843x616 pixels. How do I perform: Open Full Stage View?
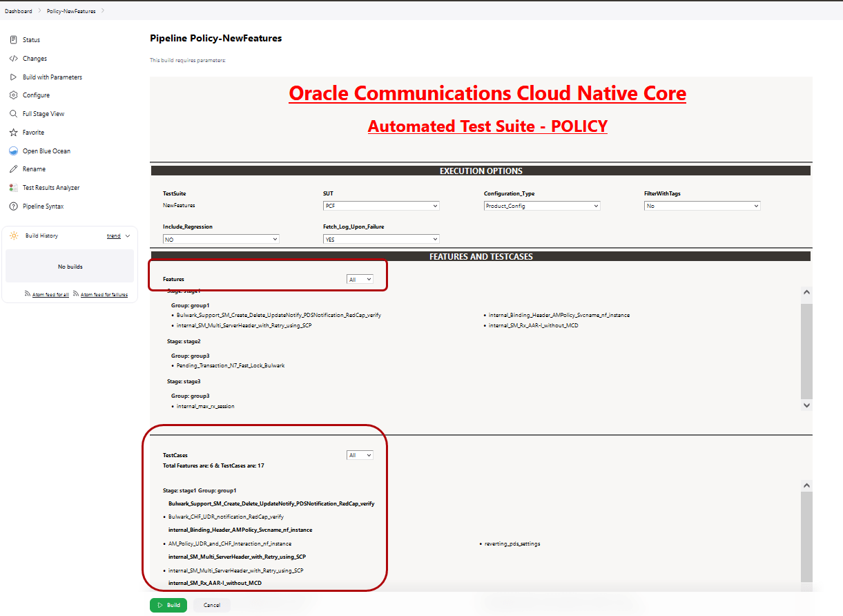pyautogui.click(x=43, y=114)
